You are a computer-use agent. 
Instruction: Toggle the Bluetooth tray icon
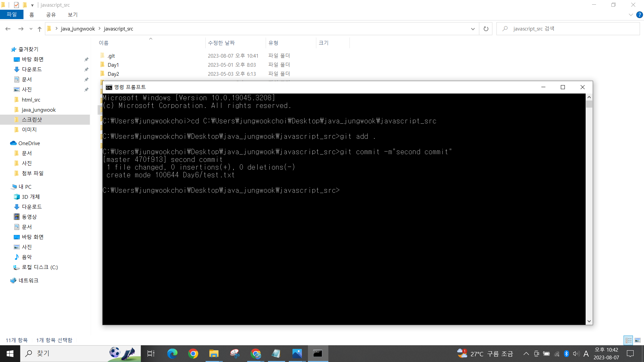(x=567, y=354)
